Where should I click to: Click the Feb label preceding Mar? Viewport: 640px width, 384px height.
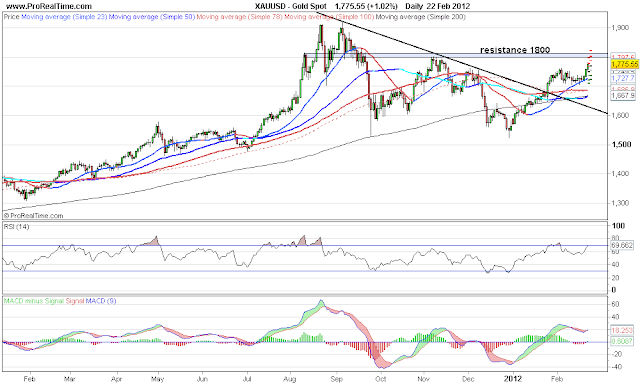[29, 379]
